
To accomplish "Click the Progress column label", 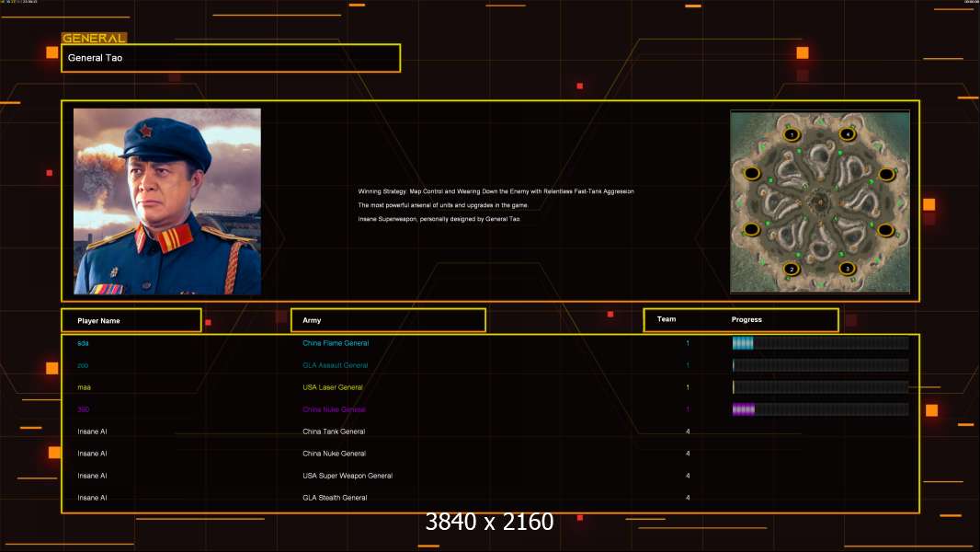I will (746, 319).
